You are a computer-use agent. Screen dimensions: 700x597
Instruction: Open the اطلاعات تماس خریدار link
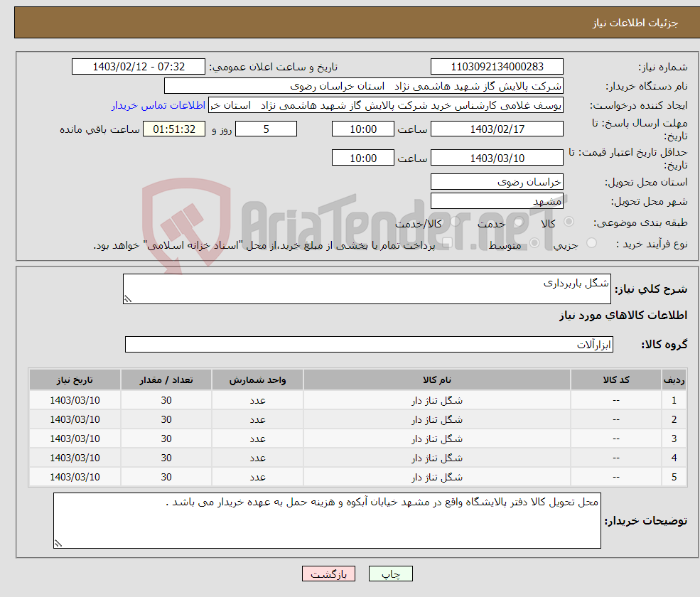click(158, 105)
